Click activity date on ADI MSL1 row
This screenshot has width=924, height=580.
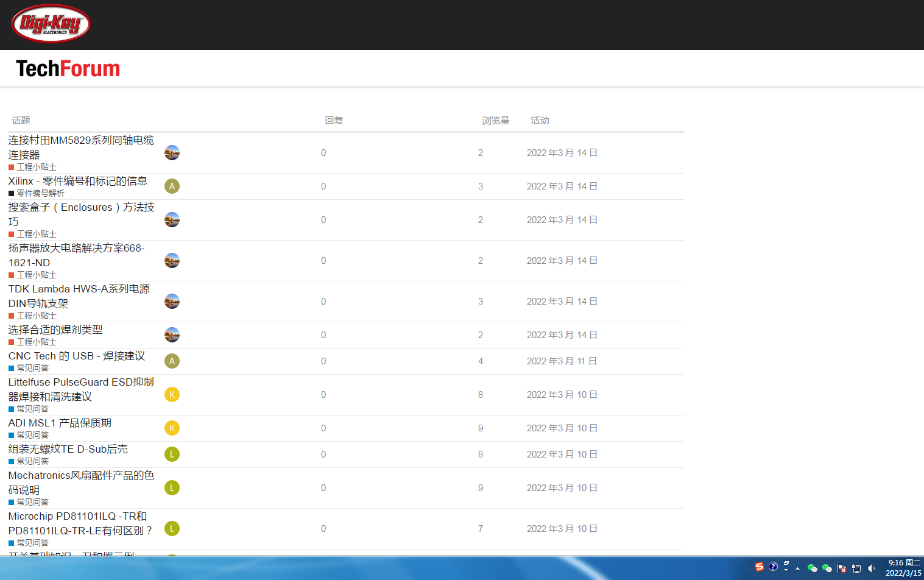562,428
